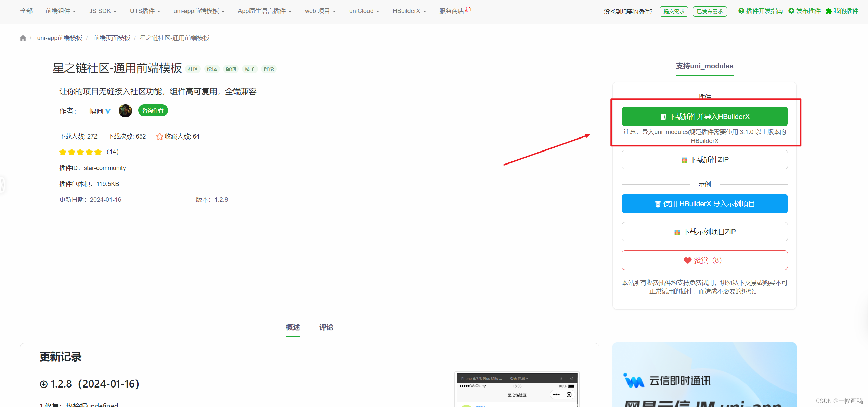Image resolution: width=868 pixels, height=407 pixels.
Task: Click the 下载插件ZIP button
Action: point(704,160)
